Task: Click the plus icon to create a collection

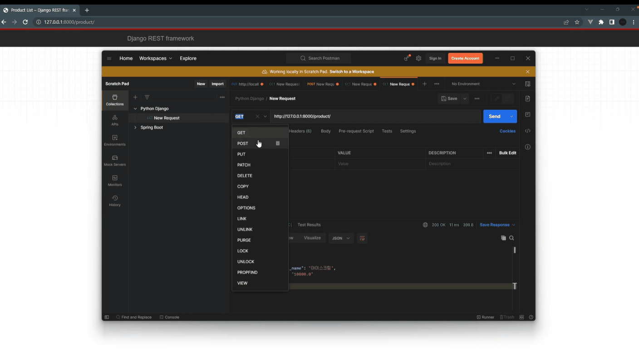Action: (135, 97)
